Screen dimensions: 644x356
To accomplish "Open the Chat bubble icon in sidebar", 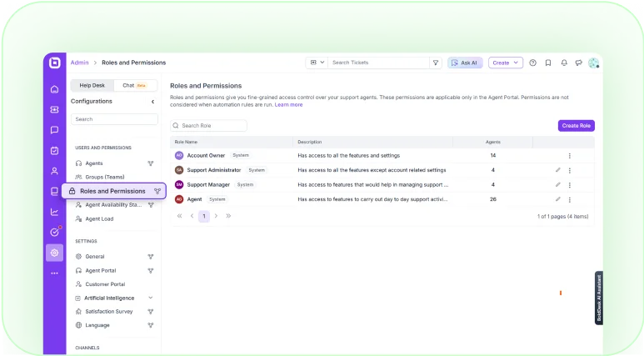I will [x=55, y=130].
